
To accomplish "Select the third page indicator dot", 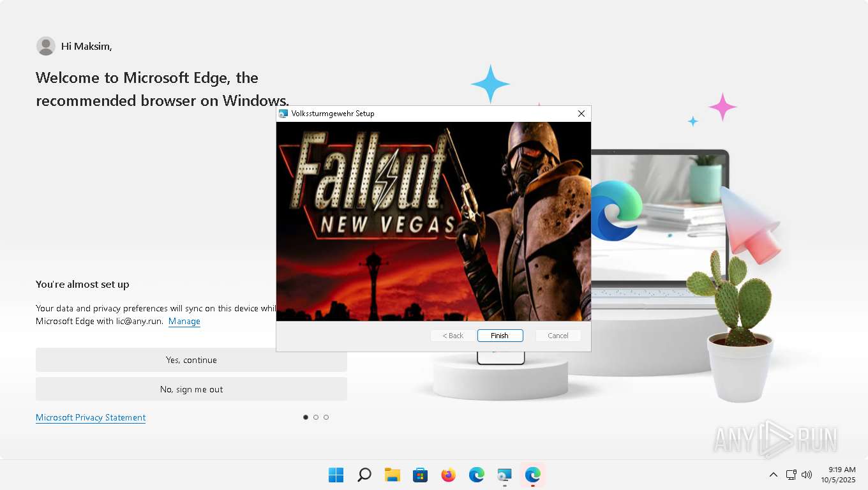I will [326, 417].
